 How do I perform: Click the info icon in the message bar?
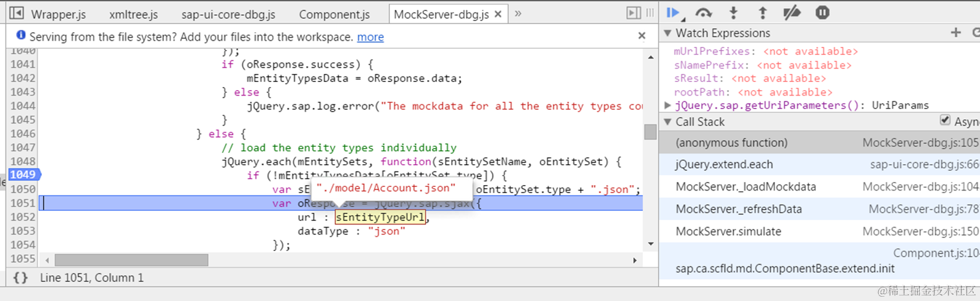pos(20,35)
